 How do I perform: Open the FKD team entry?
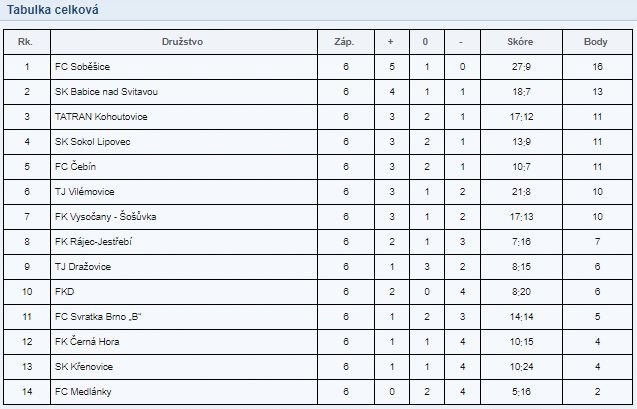[65, 292]
